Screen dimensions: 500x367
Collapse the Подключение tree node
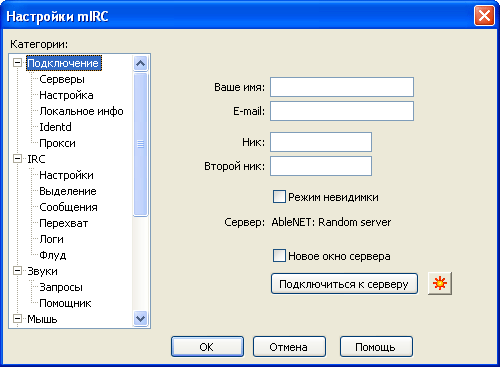[18, 63]
